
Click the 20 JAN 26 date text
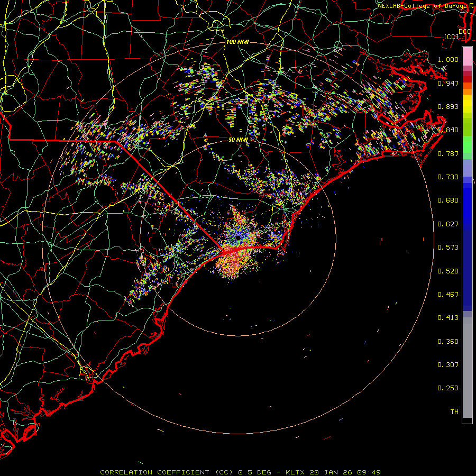[330, 472]
